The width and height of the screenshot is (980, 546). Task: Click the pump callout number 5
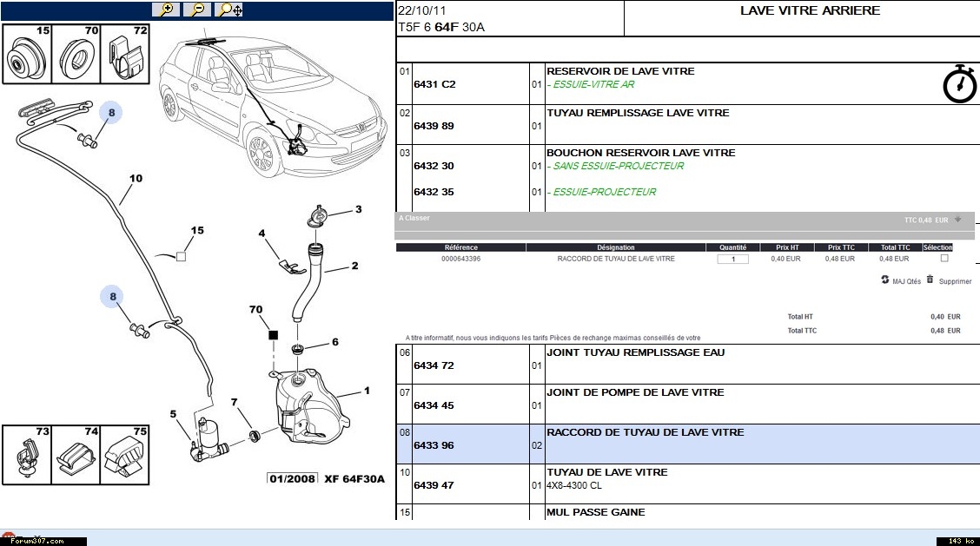(x=174, y=414)
